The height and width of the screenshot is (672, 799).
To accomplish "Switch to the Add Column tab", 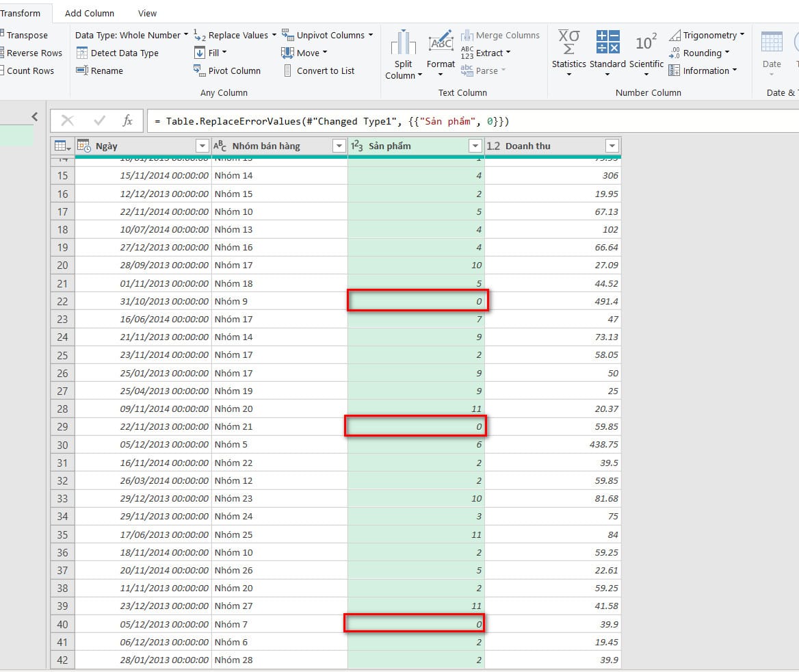I will click(x=90, y=13).
